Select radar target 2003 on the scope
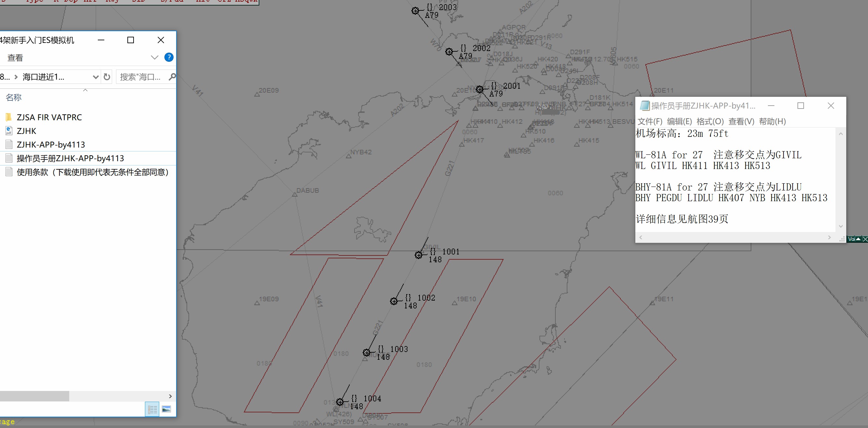 [x=414, y=11]
